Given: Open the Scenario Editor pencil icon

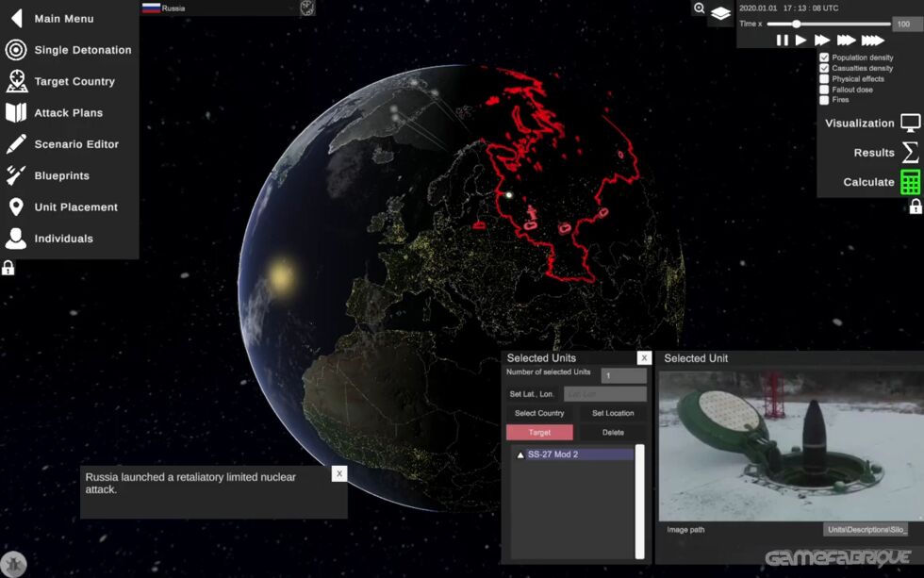Looking at the screenshot, I should pos(16,143).
